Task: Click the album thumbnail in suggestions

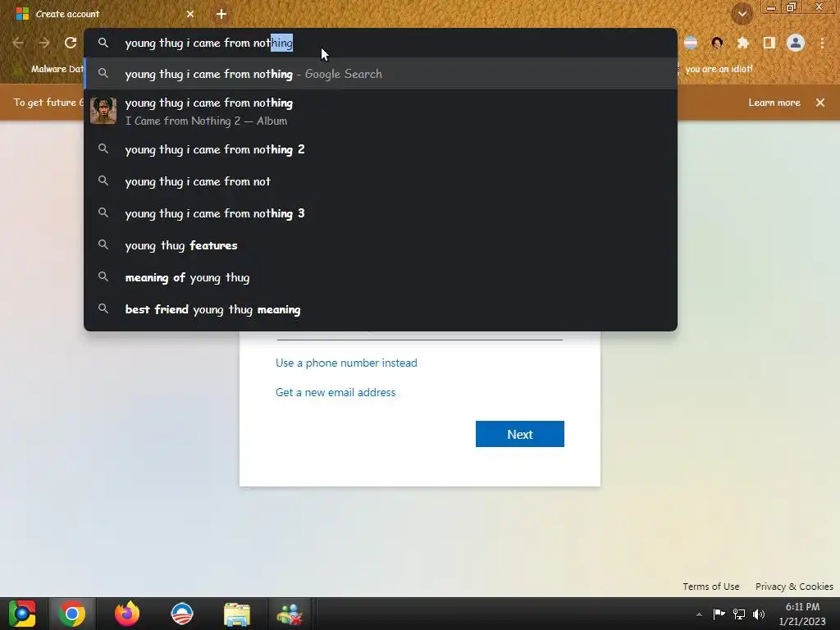Action: tap(103, 111)
